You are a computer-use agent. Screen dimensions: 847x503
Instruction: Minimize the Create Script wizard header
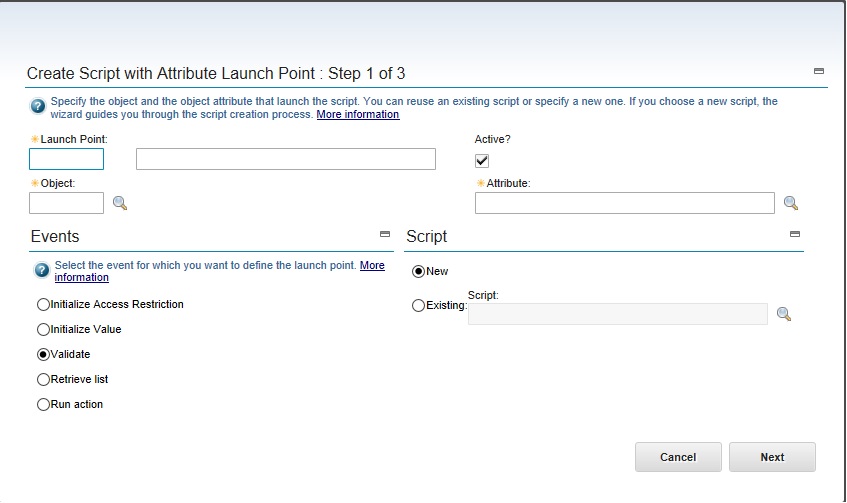coord(819,71)
